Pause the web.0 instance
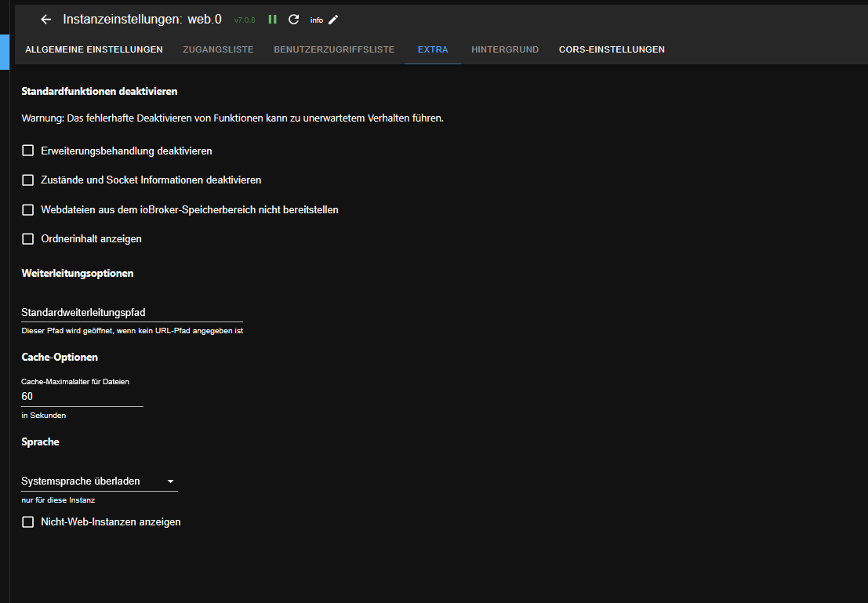This screenshot has width=868, height=603. [x=272, y=20]
